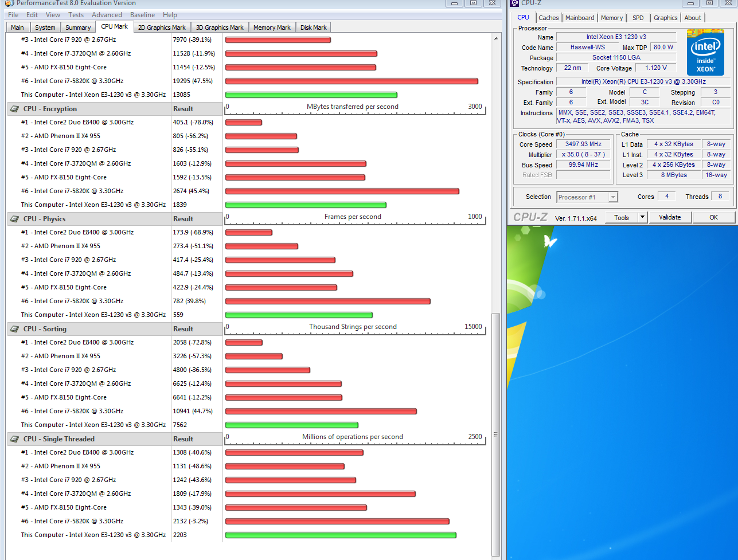
Task: Switch to the Summary tab
Action: tap(78, 28)
